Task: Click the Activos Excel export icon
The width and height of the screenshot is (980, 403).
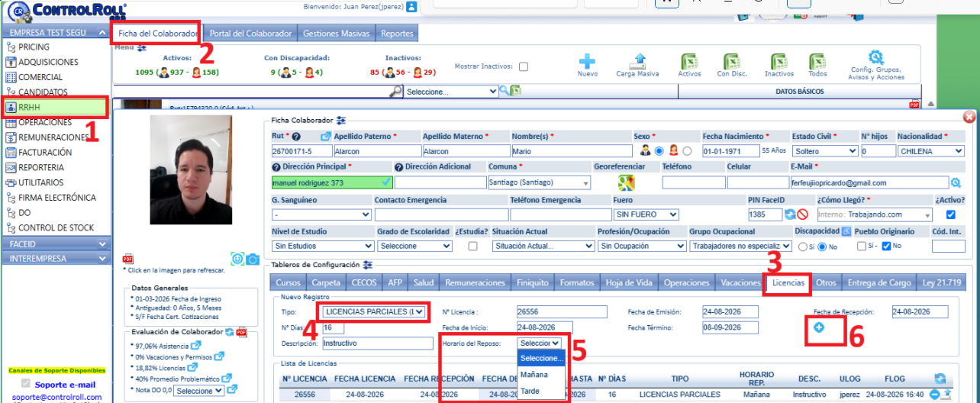Action: coord(689,62)
